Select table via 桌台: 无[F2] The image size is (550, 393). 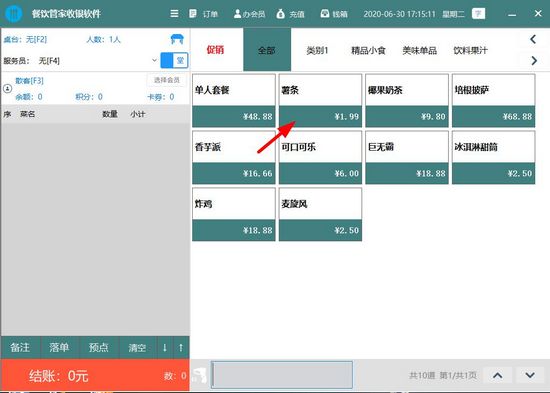[x=25, y=39]
